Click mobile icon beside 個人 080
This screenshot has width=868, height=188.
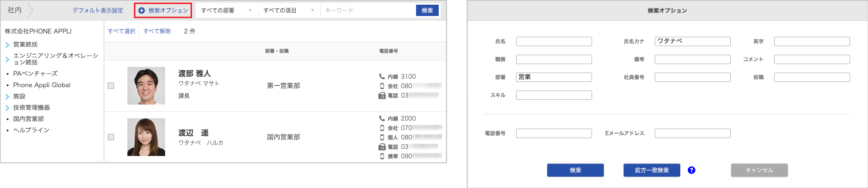382,137
